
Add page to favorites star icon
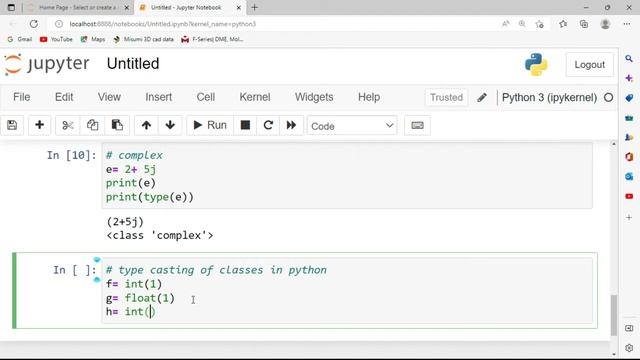point(540,24)
